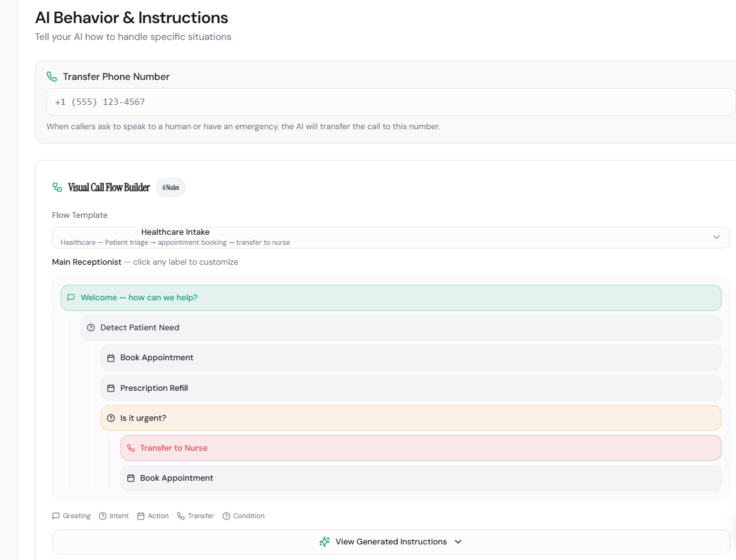Click the Condition icon in the node legend
Image resolution: width=736 pixels, height=560 pixels.
(227, 516)
